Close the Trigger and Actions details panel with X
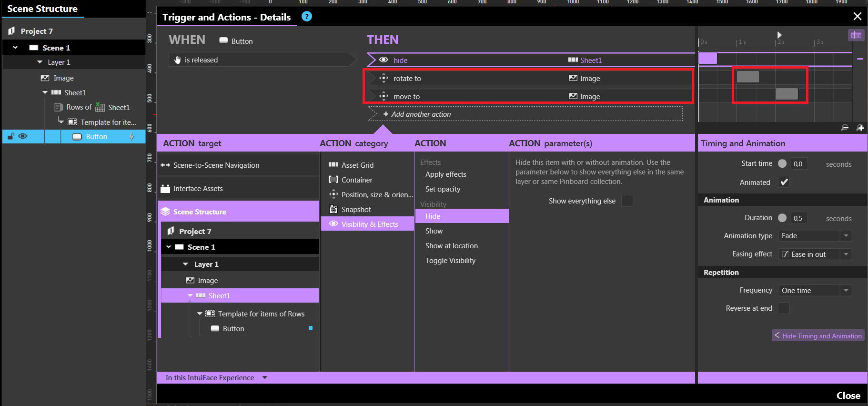 (857, 17)
